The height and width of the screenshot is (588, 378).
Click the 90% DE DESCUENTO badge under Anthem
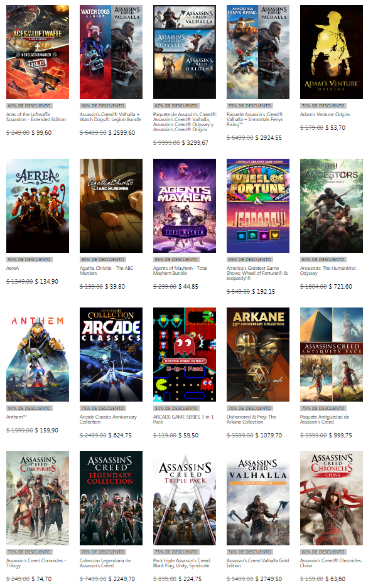(x=23, y=408)
